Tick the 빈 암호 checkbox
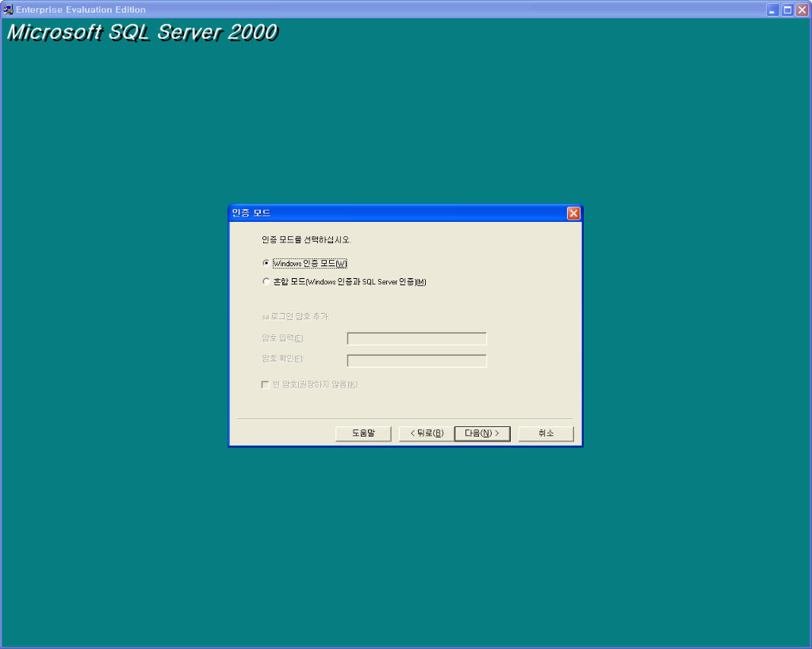 [265, 384]
